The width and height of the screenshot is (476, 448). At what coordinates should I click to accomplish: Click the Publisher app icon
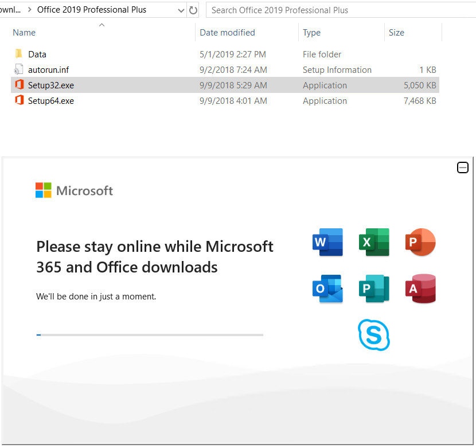[x=374, y=289]
